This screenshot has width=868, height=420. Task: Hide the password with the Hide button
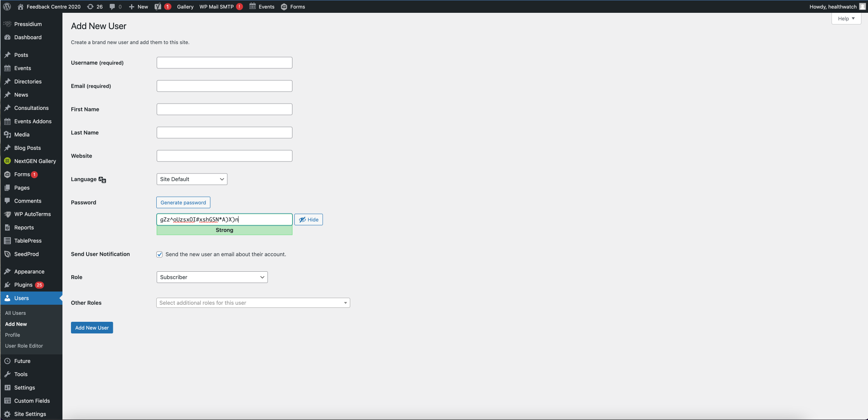tap(308, 220)
